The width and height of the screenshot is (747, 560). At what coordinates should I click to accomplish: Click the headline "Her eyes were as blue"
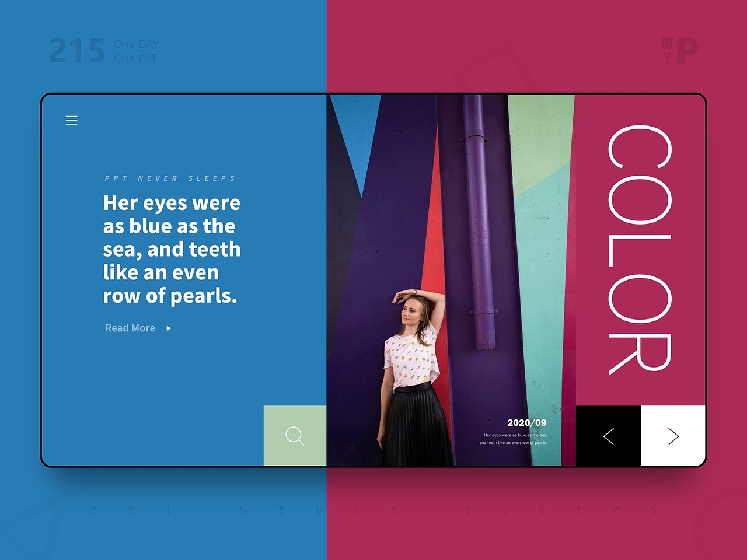coord(172,249)
